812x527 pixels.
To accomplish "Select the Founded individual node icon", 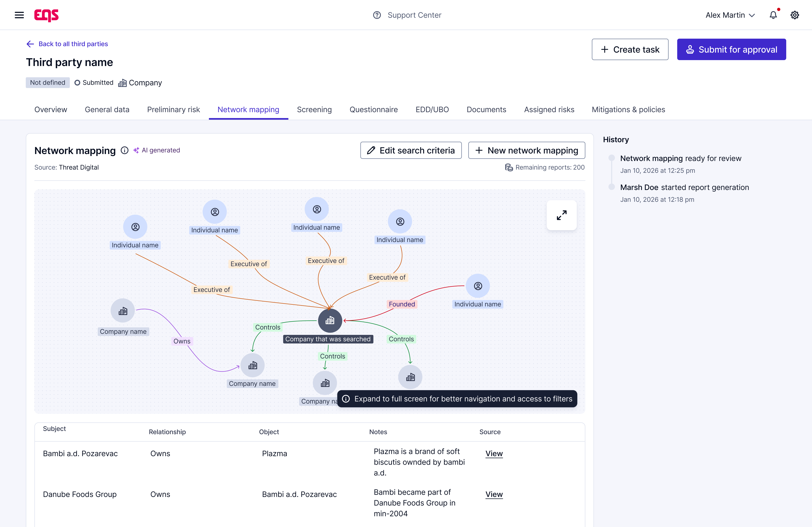I will click(478, 286).
